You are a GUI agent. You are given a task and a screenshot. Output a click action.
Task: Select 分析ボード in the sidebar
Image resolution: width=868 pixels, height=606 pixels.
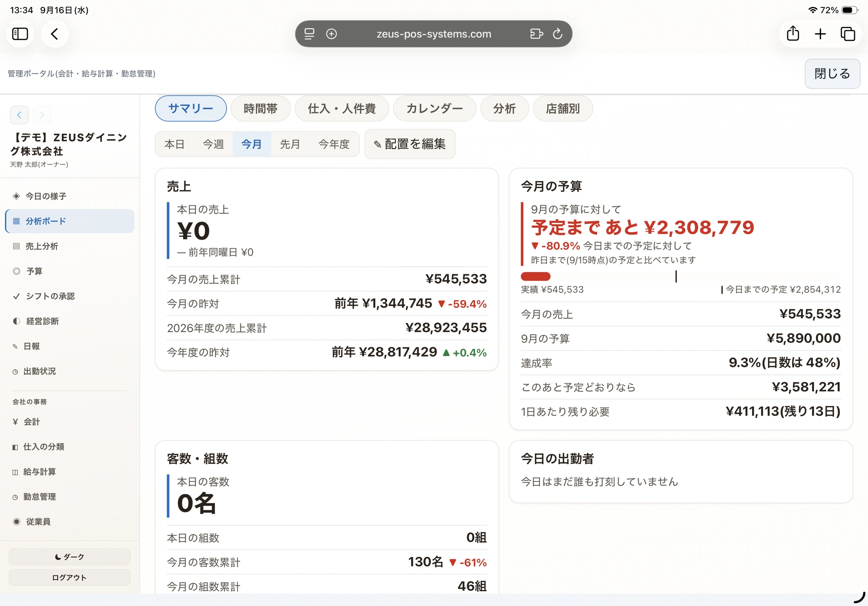[69, 221]
